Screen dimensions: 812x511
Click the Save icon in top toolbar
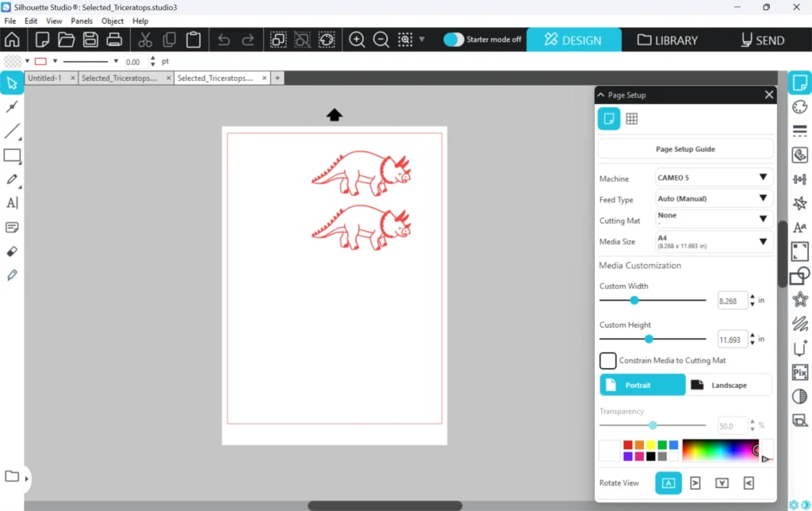pyautogui.click(x=90, y=40)
